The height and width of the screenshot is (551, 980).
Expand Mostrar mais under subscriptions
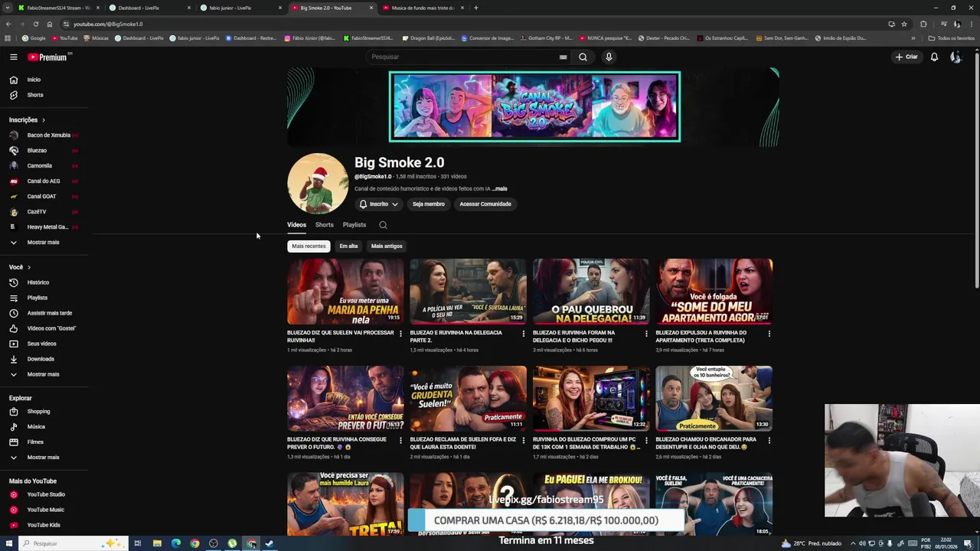[44, 243]
